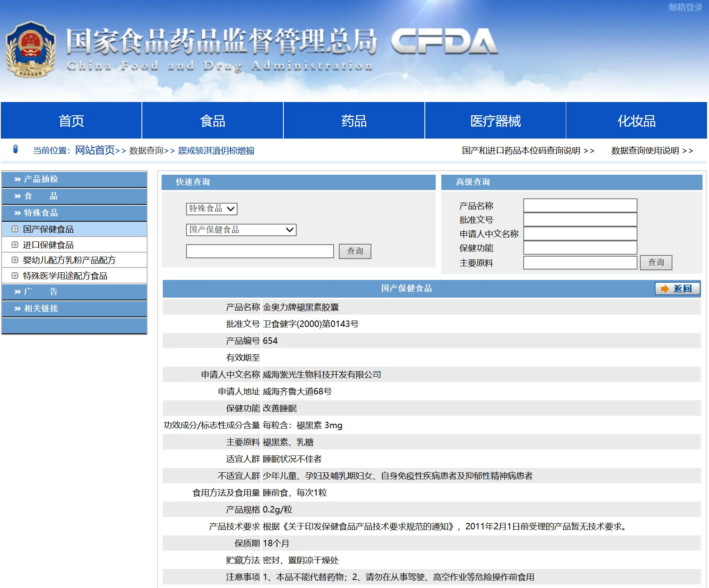Click the garbled third breadcrumb link
The height and width of the screenshot is (588, 709).
216,151
